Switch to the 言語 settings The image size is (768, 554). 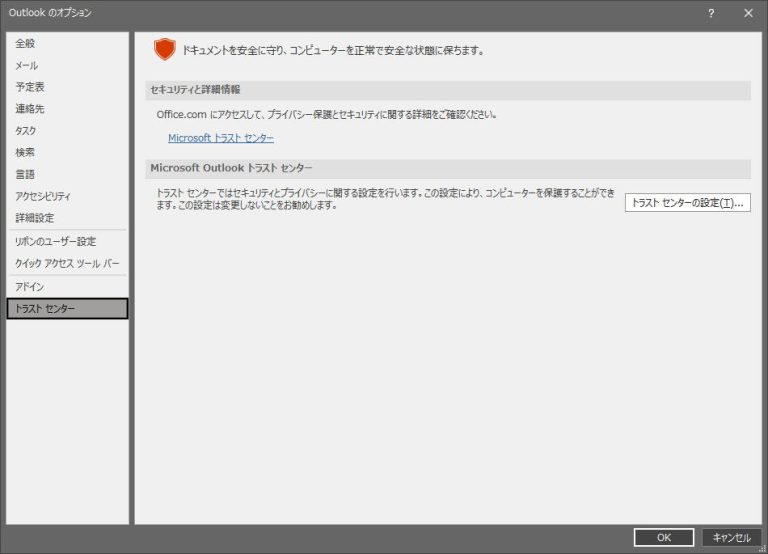pyautogui.click(x=68, y=174)
